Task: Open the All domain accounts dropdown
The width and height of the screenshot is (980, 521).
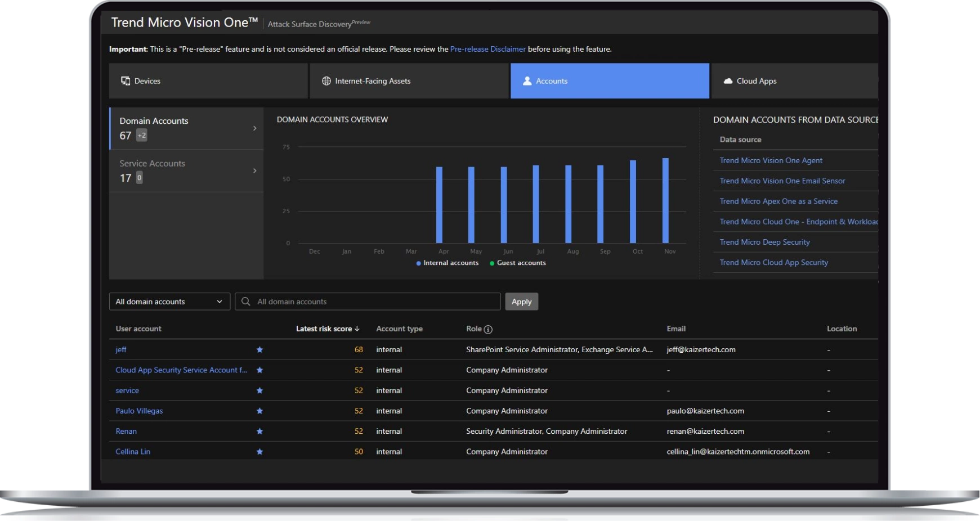Action: [x=169, y=302]
